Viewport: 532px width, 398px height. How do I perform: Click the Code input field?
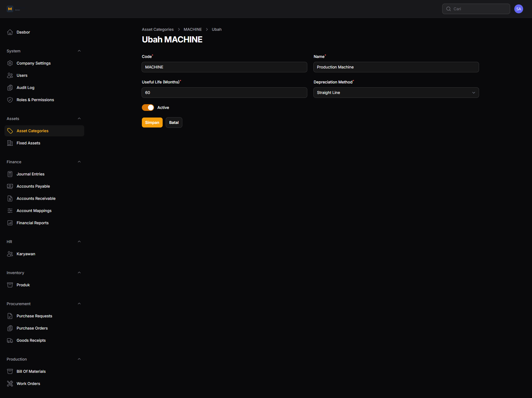click(224, 67)
